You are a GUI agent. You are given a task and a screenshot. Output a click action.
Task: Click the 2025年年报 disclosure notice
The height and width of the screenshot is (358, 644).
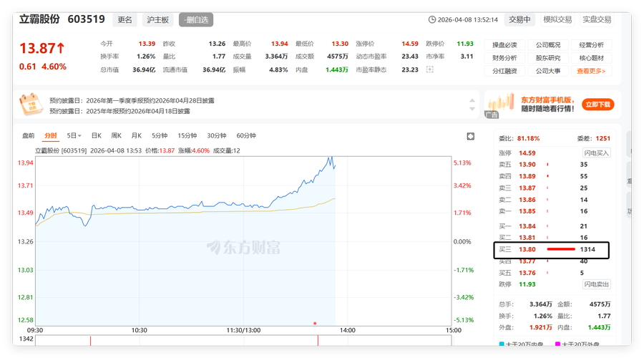(x=119, y=111)
